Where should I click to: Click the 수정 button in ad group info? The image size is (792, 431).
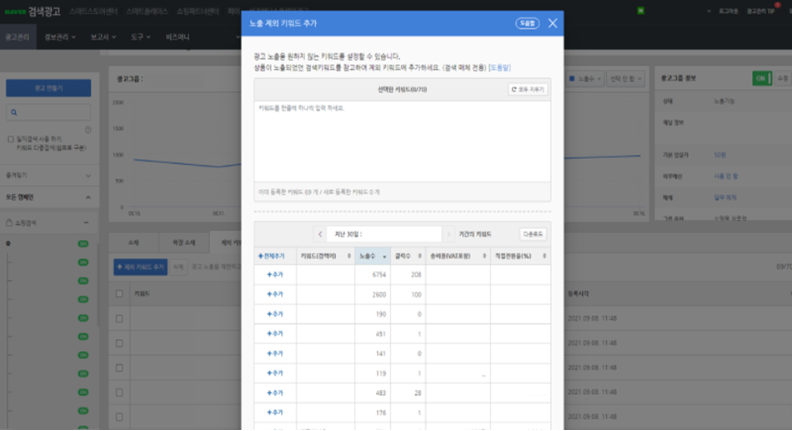pyautogui.click(x=782, y=78)
